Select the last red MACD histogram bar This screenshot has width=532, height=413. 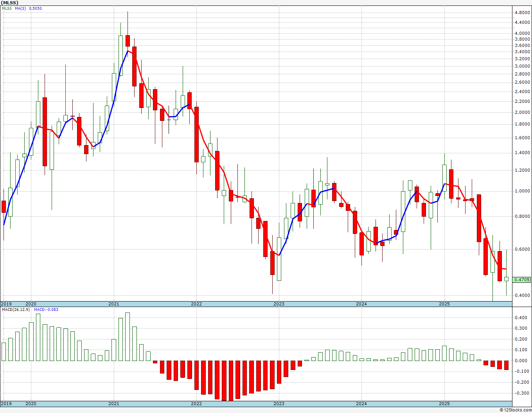click(507, 365)
